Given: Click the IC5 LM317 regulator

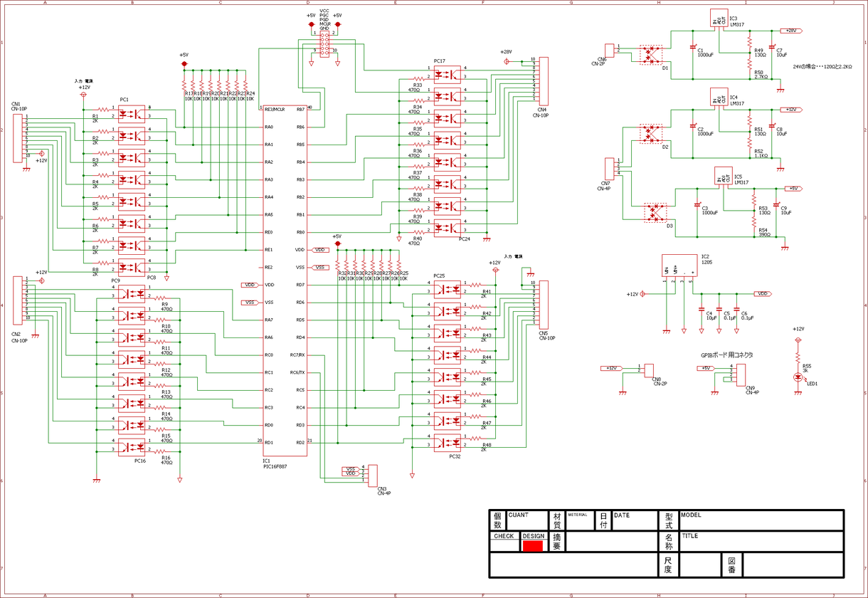Looking at the screenshot, I should (723, 178).
